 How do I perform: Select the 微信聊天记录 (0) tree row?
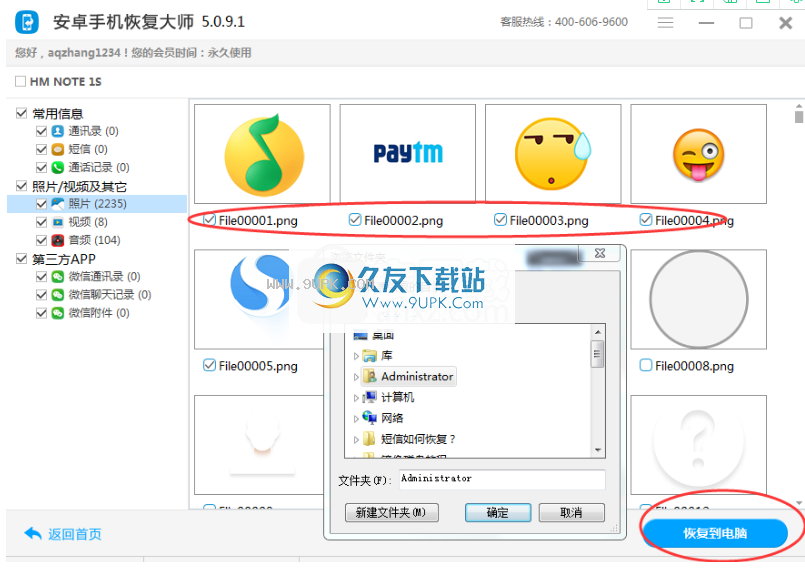tap(97, 295)
